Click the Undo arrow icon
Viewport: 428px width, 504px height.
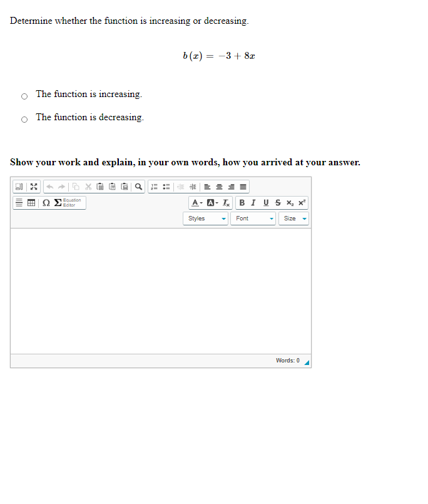(x=50, y=187)
